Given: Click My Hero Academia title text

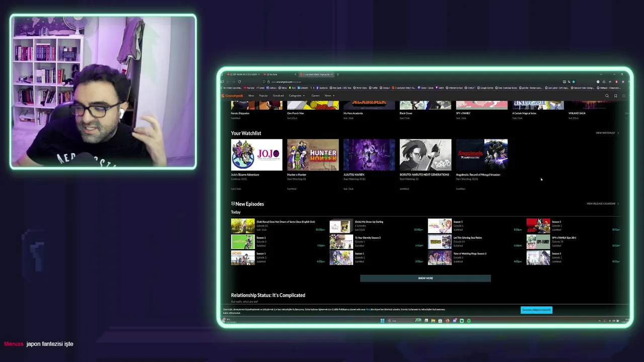Looking at the screenshot, I should tap(353, 113).
